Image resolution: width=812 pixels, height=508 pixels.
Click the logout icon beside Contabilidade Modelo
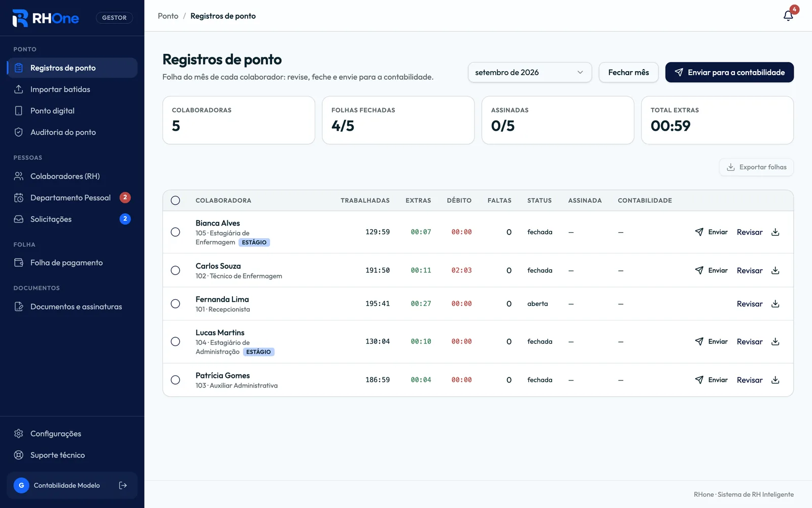[123, 485]
